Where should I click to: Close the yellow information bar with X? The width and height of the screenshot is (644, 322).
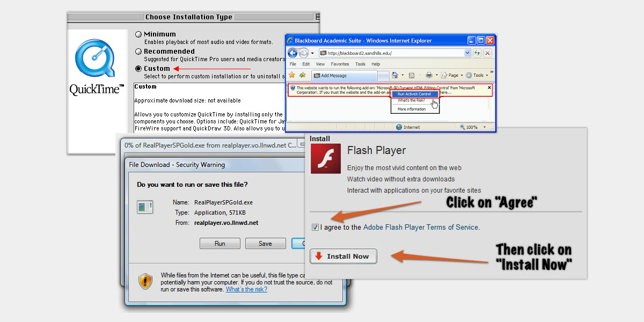[489, 87]
